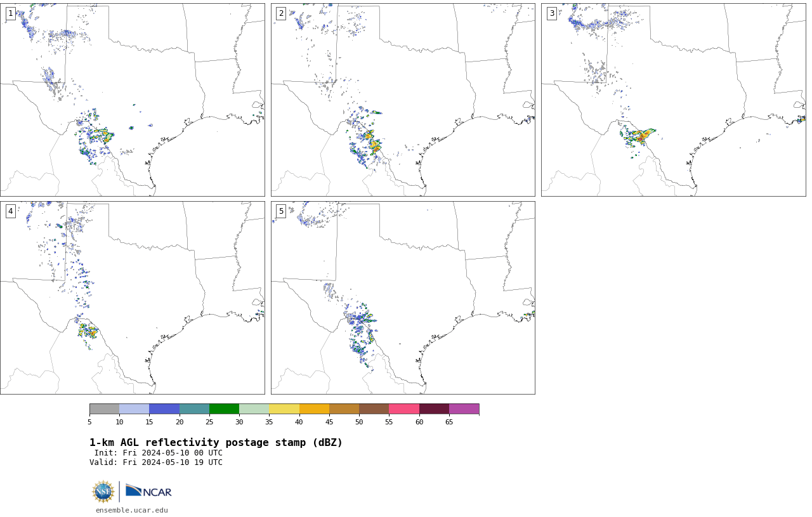Image resolution: width=812 pixels, height=517 pixels.
Task: Click colorbar tick label 65
Action: click(x=449, y=422)
